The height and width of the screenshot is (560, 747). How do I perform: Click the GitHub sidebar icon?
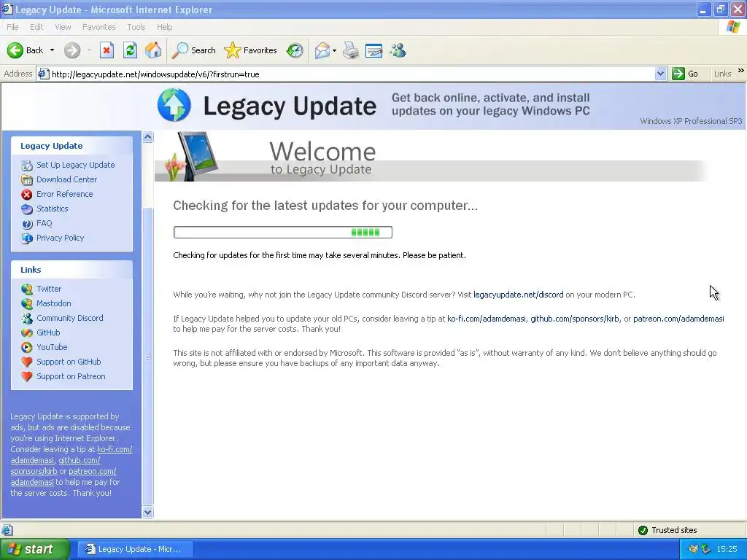coord(27,332)
